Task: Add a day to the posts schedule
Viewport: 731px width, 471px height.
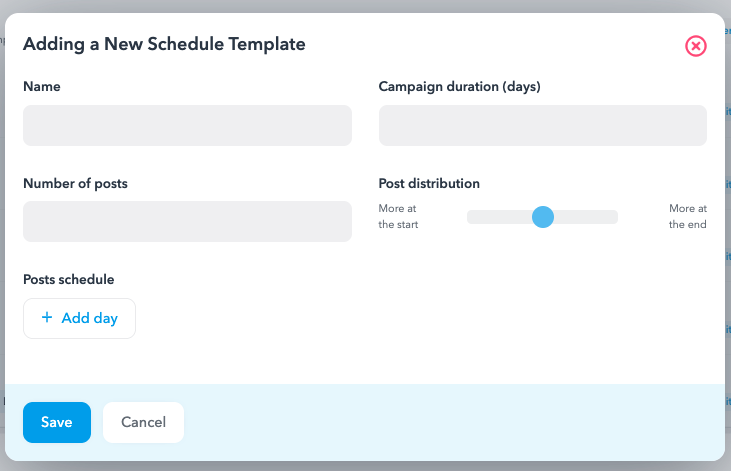Action: click(x=79, y=319)
